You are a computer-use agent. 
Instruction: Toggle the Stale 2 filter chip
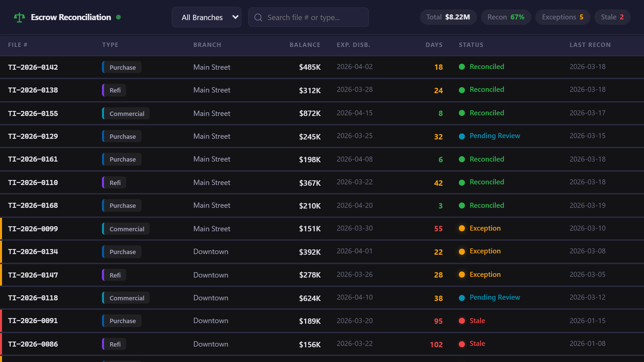click(x=612, y=17)
